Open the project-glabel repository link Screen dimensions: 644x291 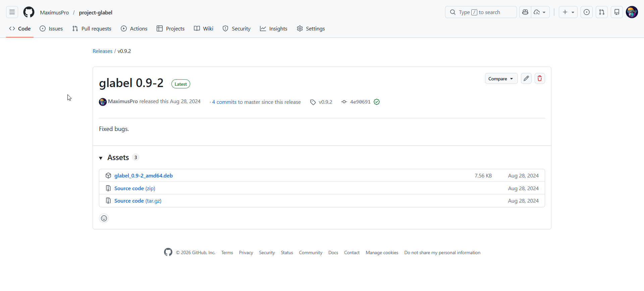click(x=96, y=12)
